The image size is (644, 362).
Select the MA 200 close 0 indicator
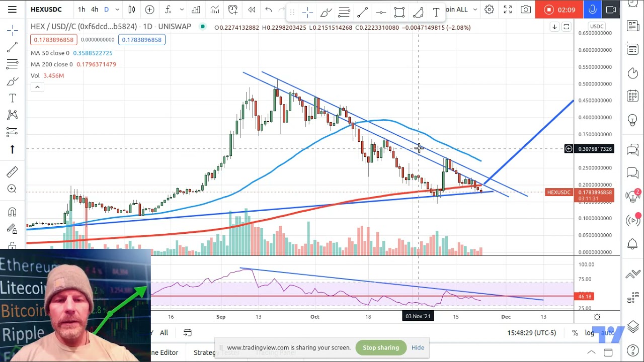pyautogui.click(x=52, y=64)
